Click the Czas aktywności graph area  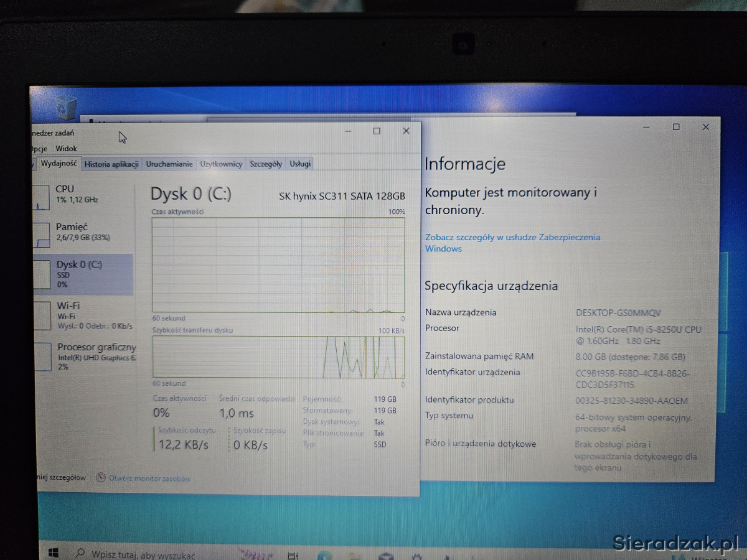tap(278, 264)
